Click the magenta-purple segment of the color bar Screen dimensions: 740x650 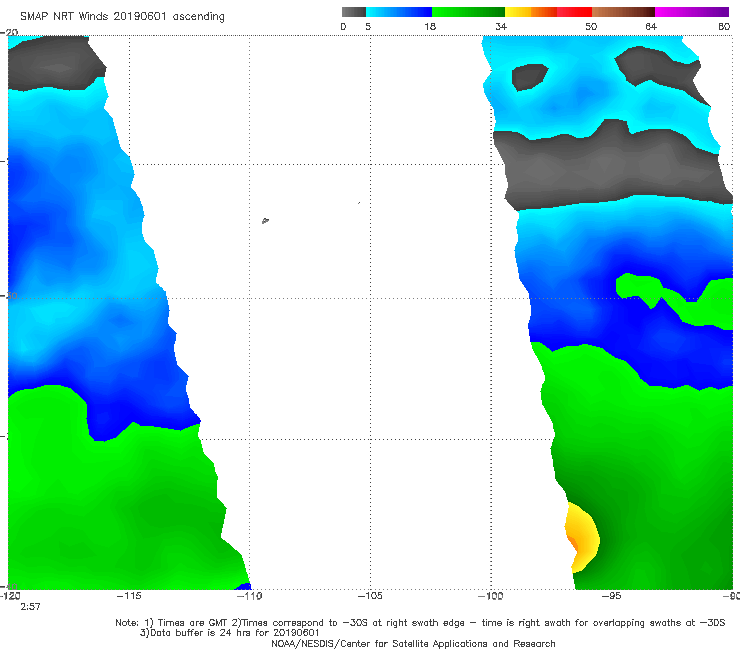tap(692, 12)
